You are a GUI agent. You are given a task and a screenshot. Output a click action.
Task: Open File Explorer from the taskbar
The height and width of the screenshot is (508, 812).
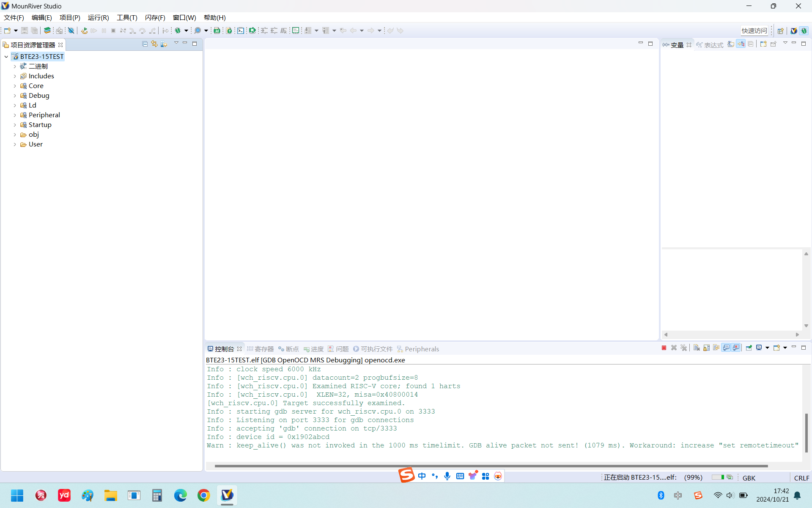coord(111,495)
